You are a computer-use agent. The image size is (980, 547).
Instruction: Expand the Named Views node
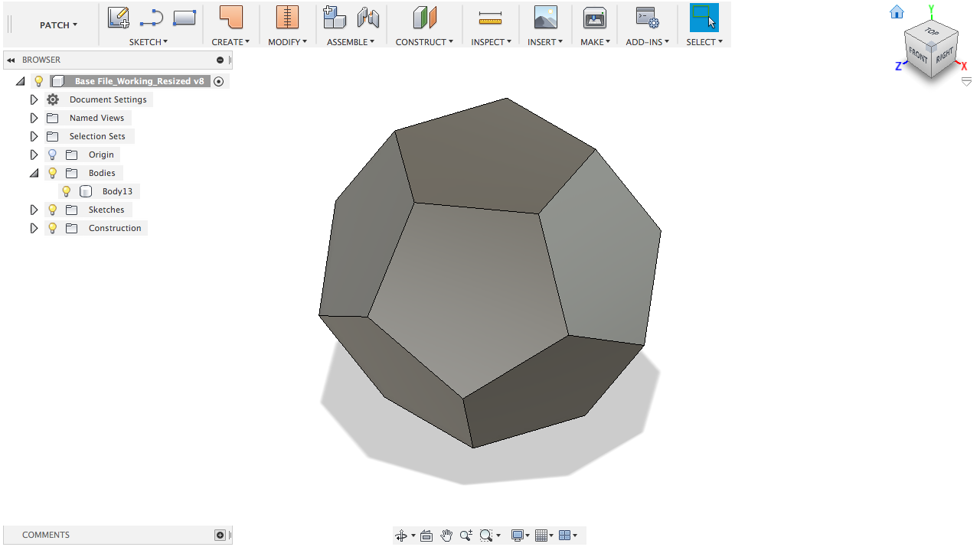[x=34, y=118]
